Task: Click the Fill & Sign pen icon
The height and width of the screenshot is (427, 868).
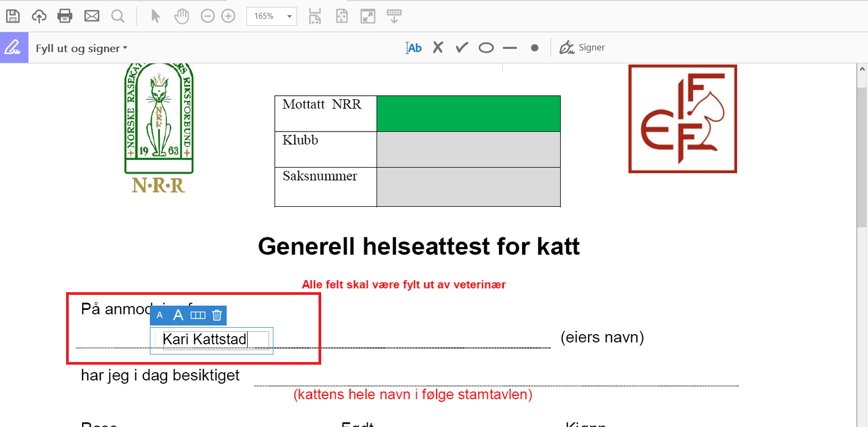Action: coord(13,48)
